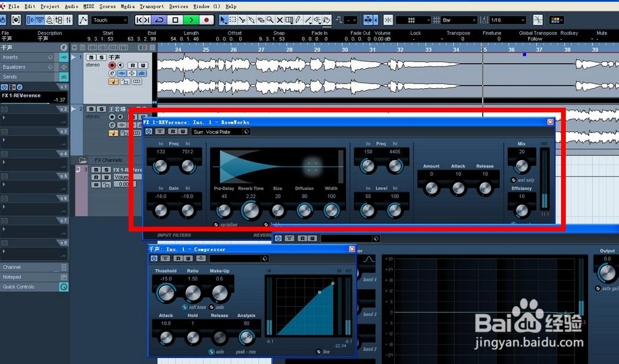Select the Zoom magnifier tool

(x=270, y=20)
